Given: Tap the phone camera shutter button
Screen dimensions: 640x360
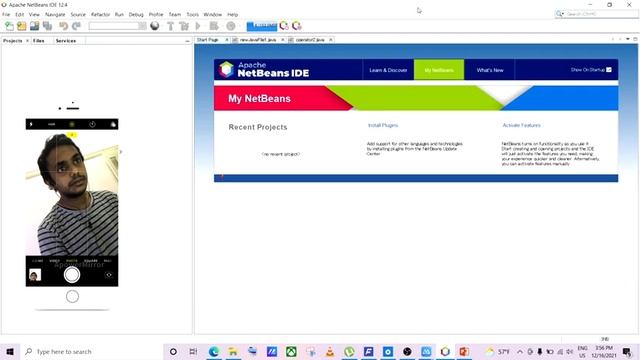Looking at the screenshot, I should [x=72, y=275].
